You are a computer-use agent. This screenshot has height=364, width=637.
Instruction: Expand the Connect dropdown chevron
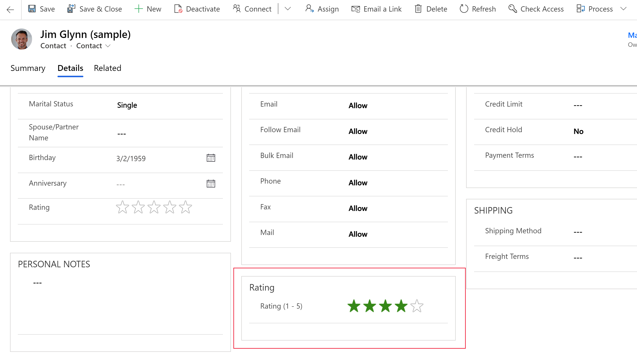click(288, 9)
